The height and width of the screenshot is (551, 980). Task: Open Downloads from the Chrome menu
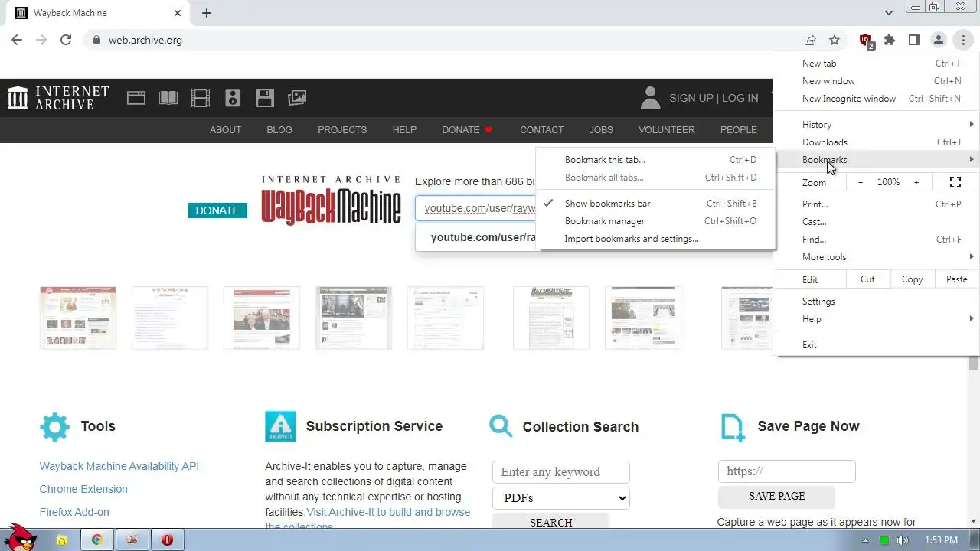click(x=876, y=142)
